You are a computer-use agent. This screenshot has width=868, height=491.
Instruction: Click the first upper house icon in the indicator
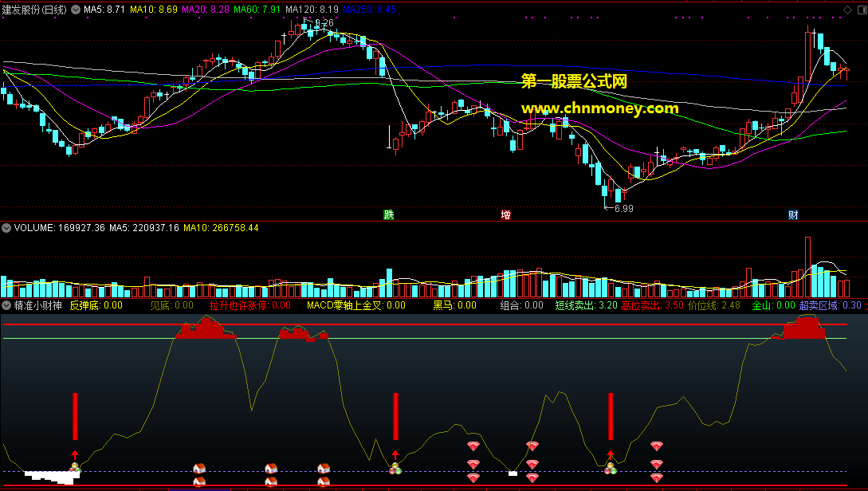[x=199, y=469]
